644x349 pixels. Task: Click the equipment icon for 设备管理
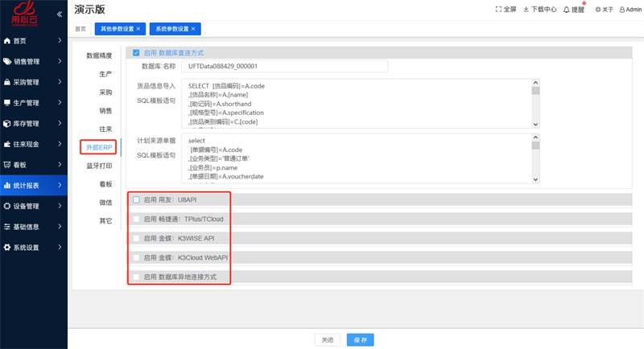click(x=7, y=207)
